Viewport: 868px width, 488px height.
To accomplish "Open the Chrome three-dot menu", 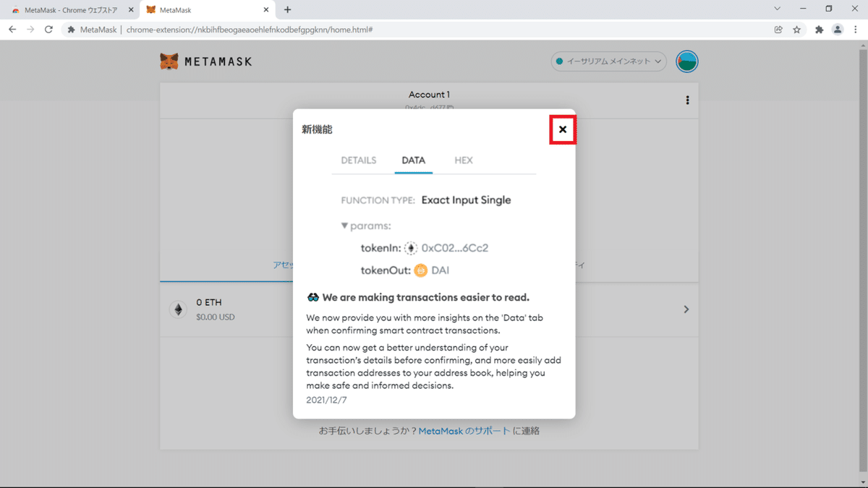I will [856, 30].
